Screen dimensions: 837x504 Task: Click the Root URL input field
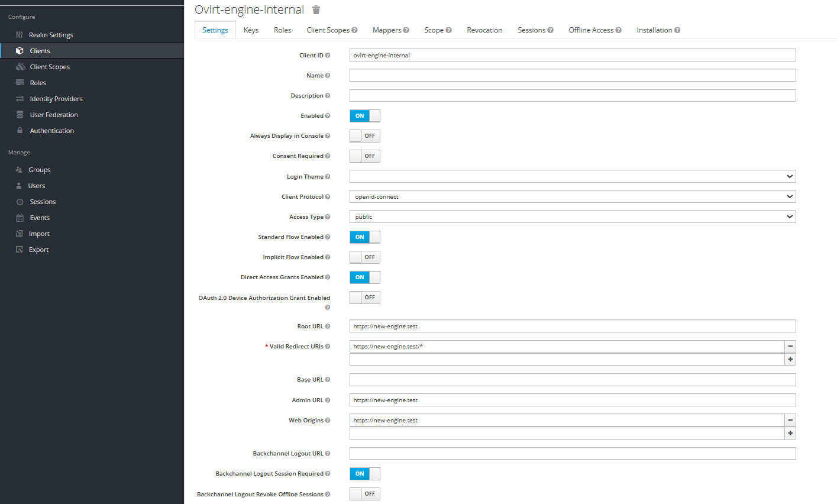click(x=572, y=327)
